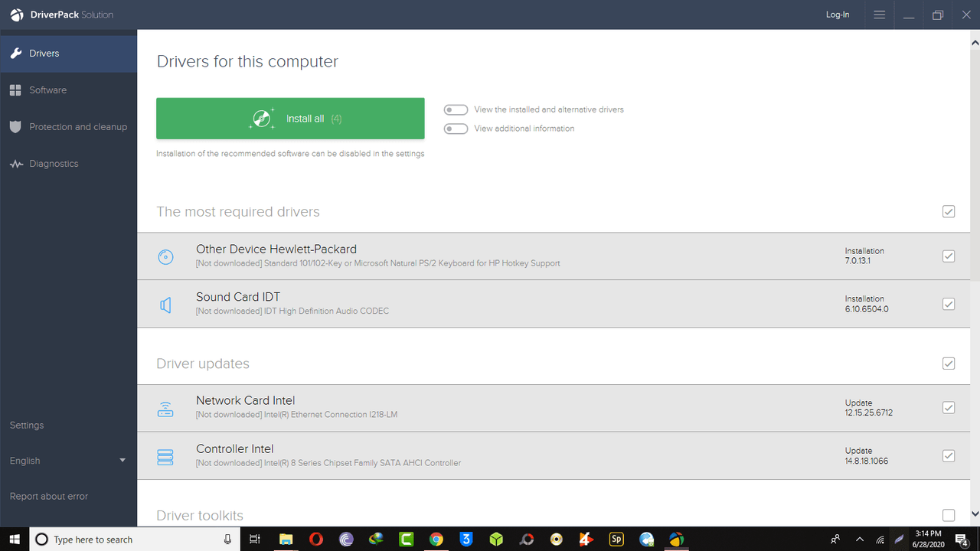Screen dimensions: 980x551
Task: Open Google Chrome from the taskbar
Action: [436, 539]
